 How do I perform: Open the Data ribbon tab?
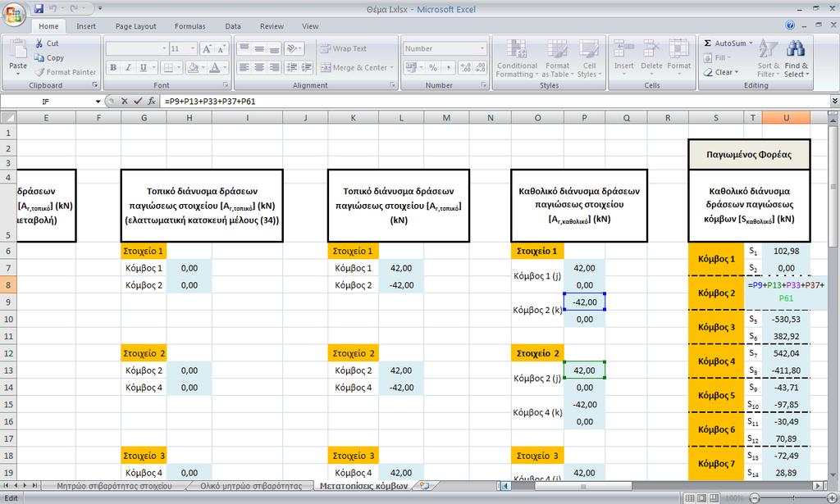[x=232, y=26]
